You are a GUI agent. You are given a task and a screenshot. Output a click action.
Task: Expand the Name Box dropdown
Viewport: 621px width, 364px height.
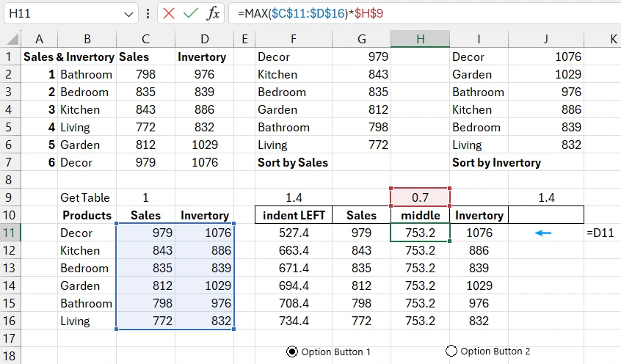click(128, 13)
